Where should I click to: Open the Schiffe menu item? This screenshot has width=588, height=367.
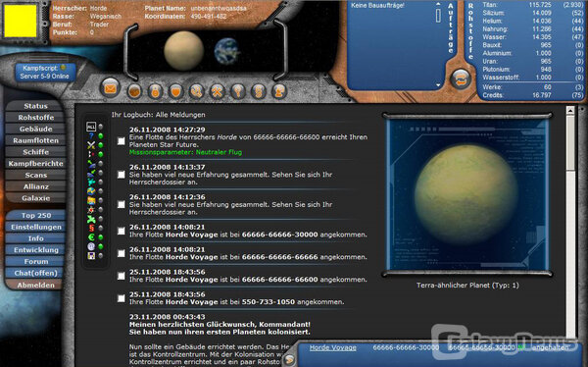click(35, 152)
